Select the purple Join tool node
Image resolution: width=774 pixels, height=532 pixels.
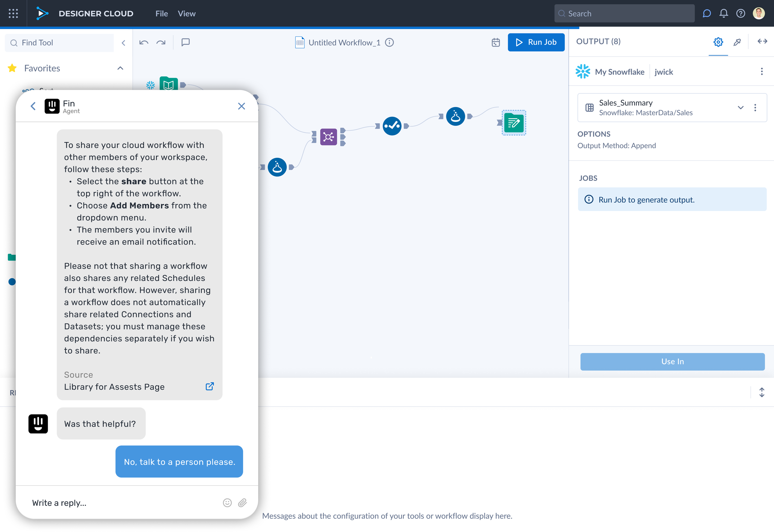pos(328,137)
